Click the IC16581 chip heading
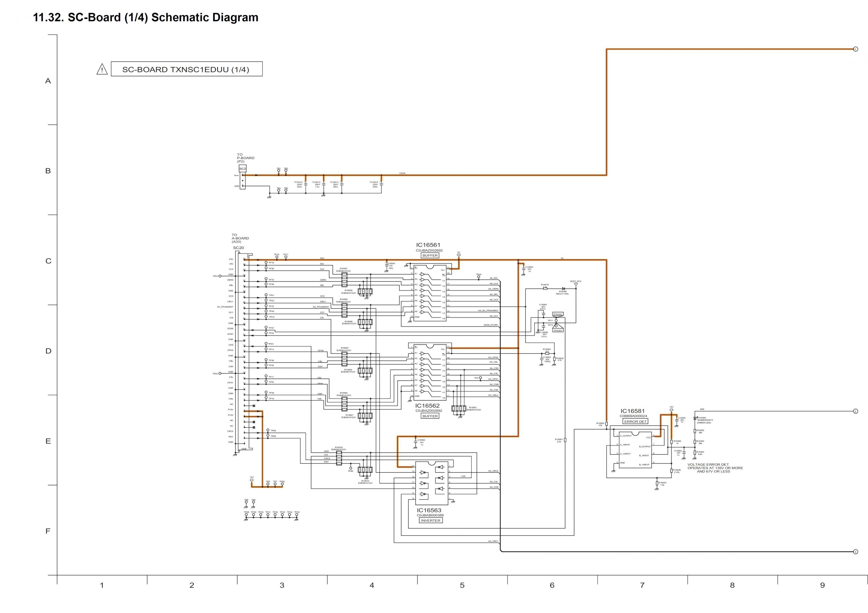 click(x=632, y=411)
